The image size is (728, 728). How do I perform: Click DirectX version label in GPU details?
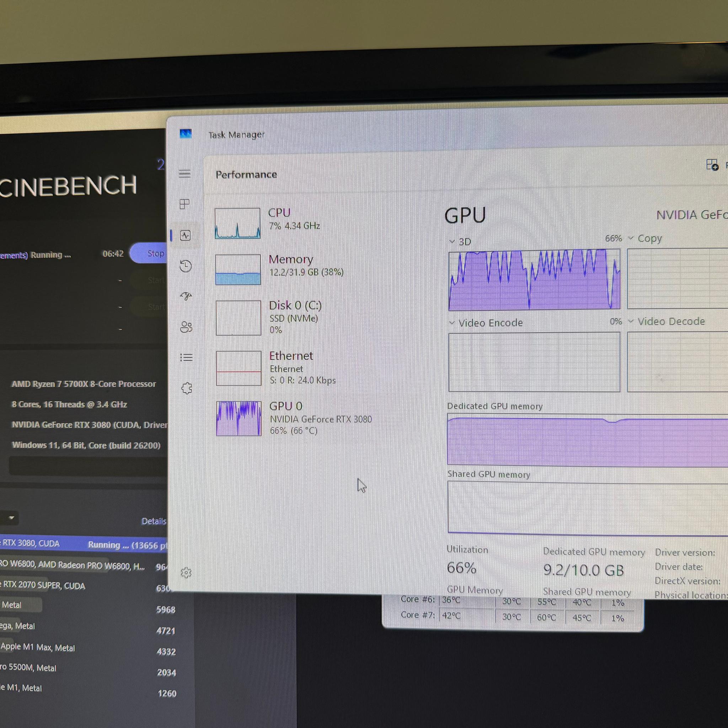[687, 581]
